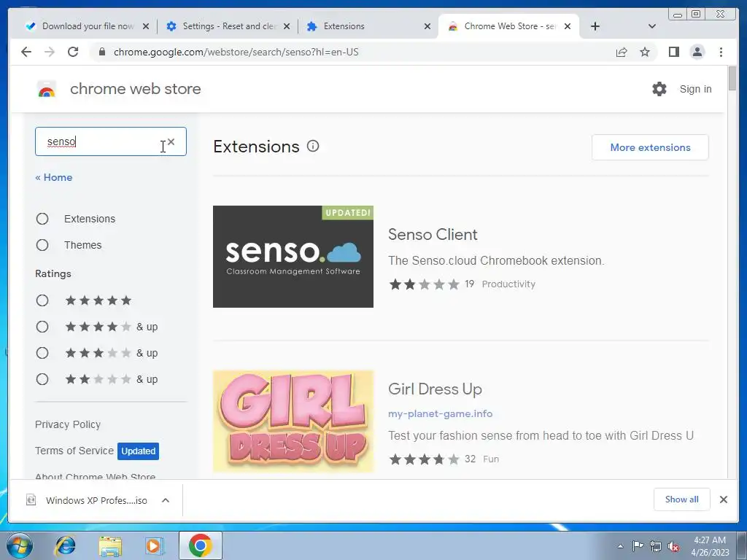Sign in to the Web Store
Screen dimensions: 747x560
(x=695, y=89)
